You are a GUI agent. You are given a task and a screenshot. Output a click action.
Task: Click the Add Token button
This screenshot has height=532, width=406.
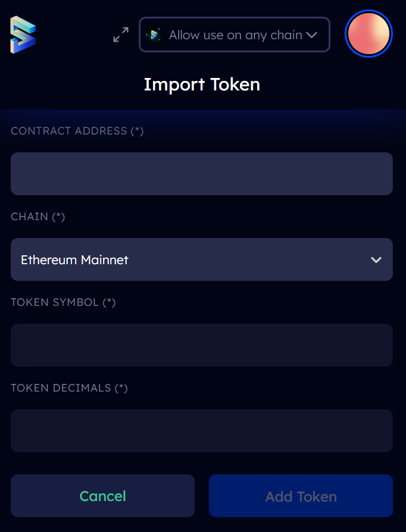click(301, 496)
